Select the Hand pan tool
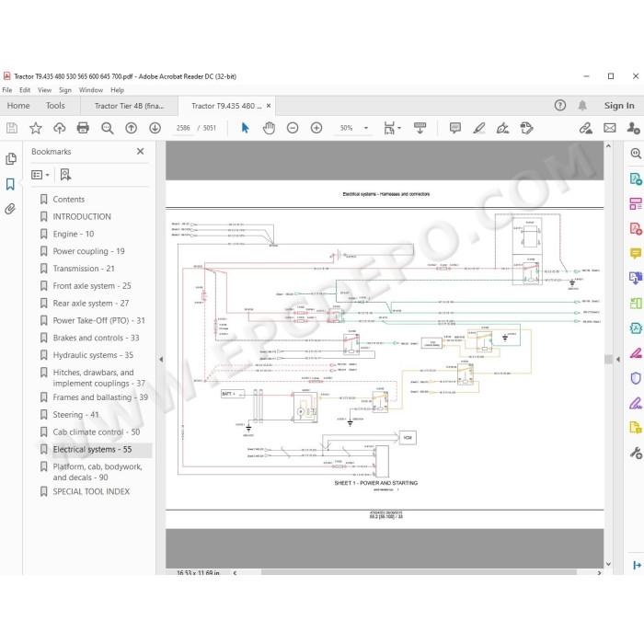The height and width of the screenshot is (644, 644). (x=269, y=128)
